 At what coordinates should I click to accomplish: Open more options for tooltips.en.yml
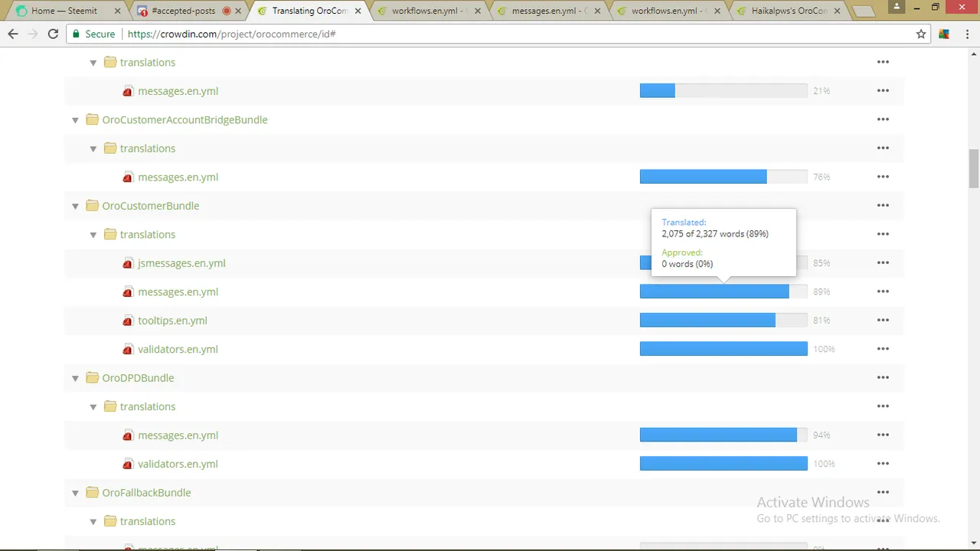883,320
